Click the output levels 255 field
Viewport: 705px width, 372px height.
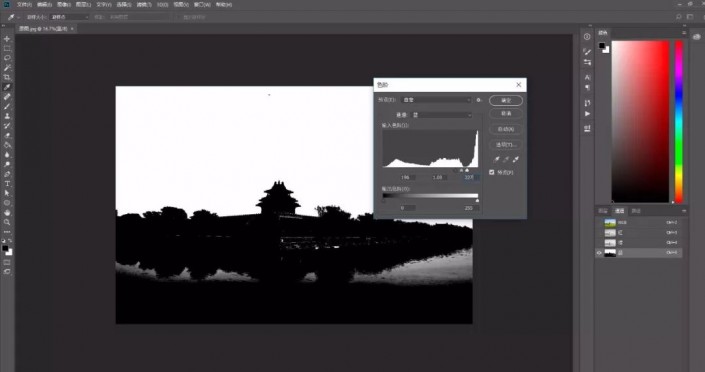tap(470, 208)
